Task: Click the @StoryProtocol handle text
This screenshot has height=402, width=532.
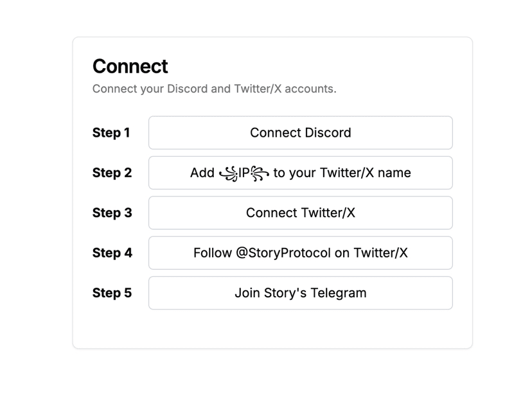Action: pos(283,253)
